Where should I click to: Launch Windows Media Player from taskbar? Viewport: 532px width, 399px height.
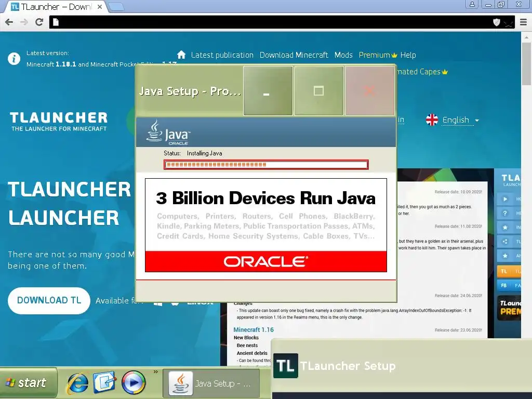134,382
